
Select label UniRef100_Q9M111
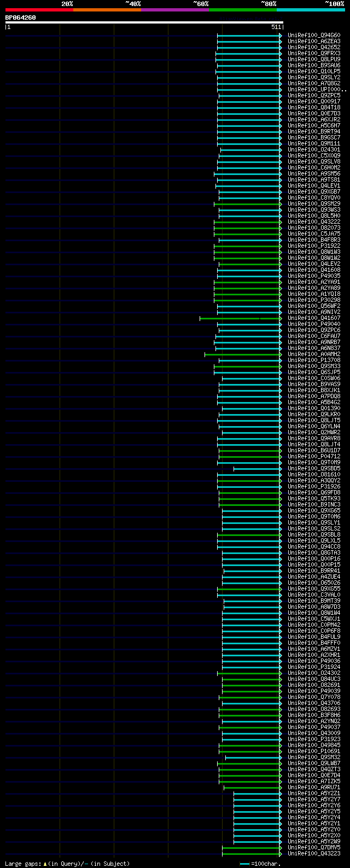pyautogui.click(x=314, y=143)
